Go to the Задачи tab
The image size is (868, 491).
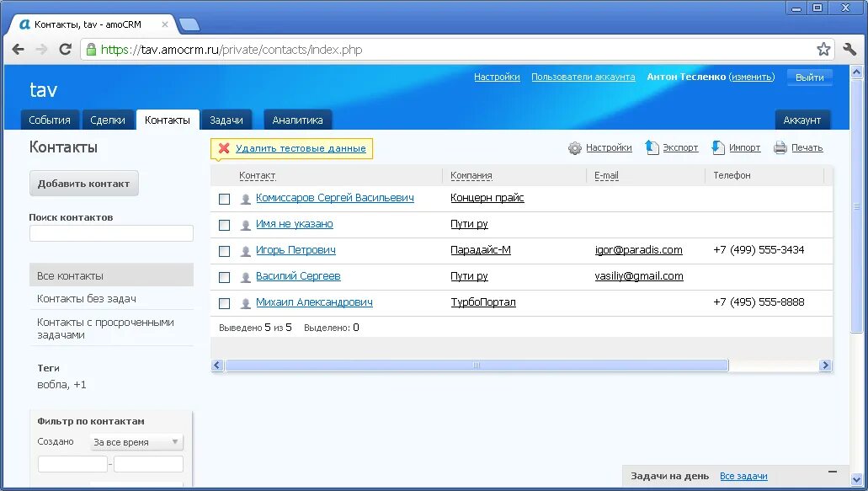[x=226, y=120]
